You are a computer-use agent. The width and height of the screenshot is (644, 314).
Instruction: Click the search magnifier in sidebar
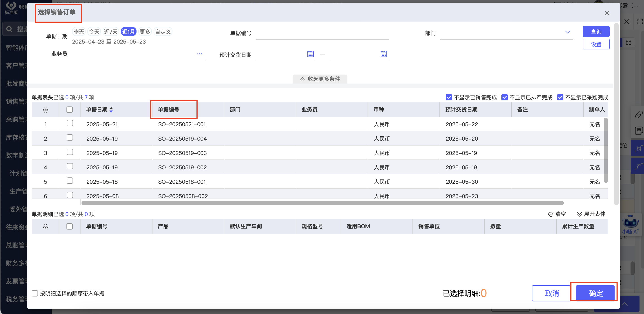click(9, 29)
